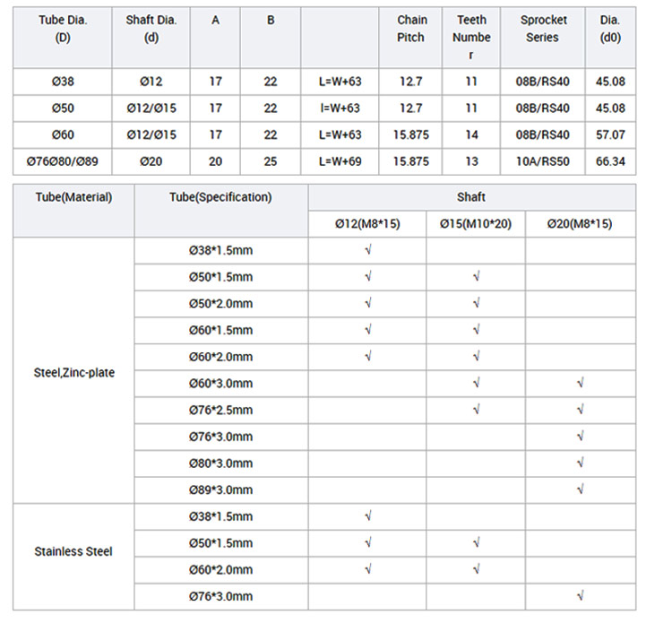Click the Ø76Ø80/Ø89 tube diameter cell
672x632 pixels.
click(62, 161)
